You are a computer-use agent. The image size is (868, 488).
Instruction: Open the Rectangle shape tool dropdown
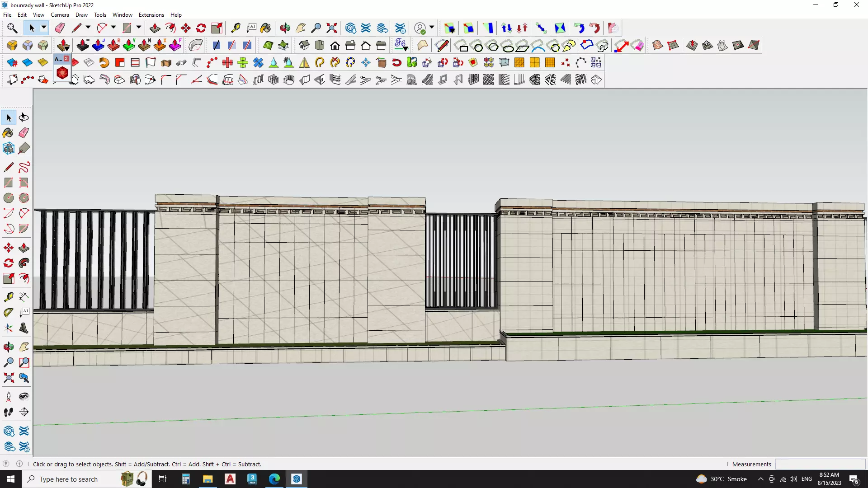[x=139, y=28]
